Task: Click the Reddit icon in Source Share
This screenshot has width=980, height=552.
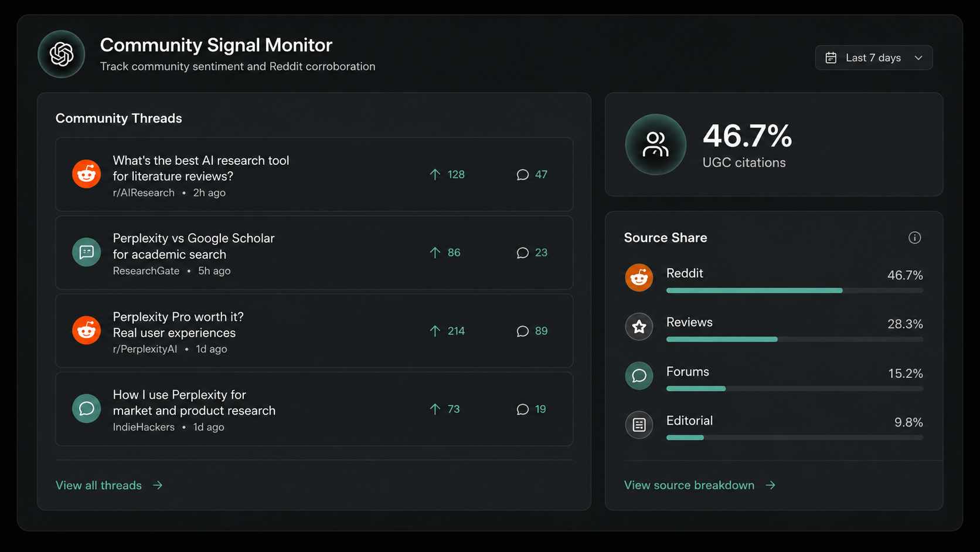Action: point(639,277)
